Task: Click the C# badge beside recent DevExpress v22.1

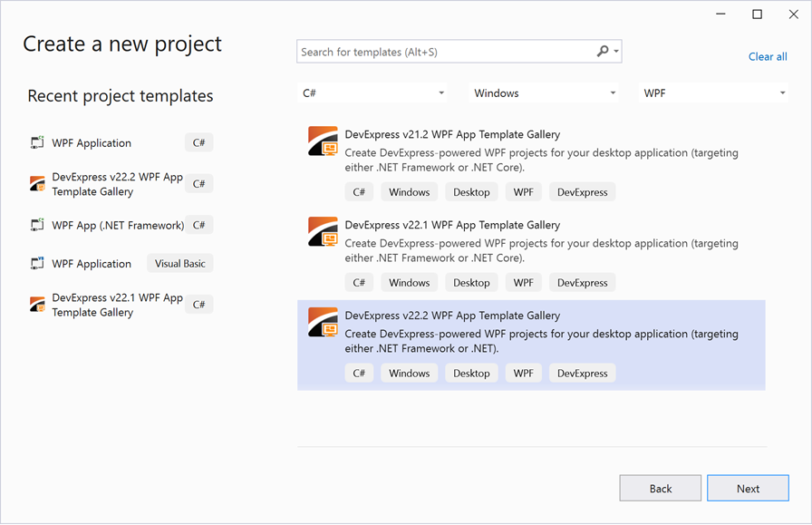Action: tap(198, 305)
